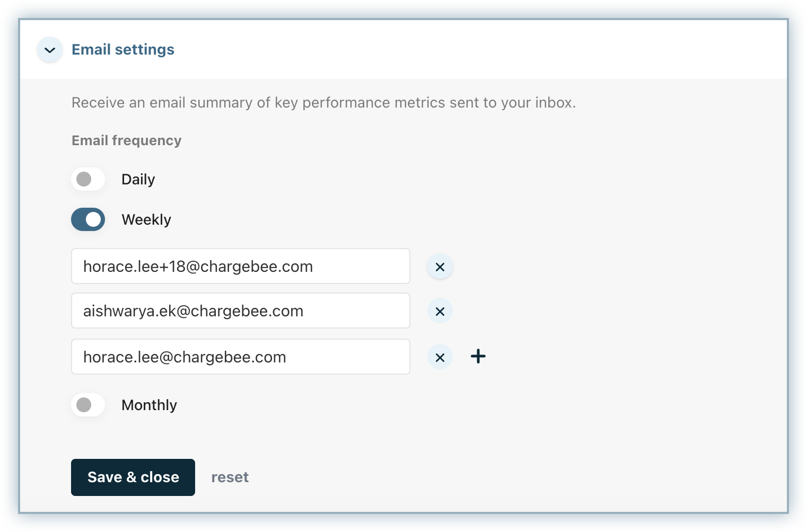Focus the aishwarya.ek@chargebee.com input field
This screenshot has height=532, width=807.
(x=240, y=311)
